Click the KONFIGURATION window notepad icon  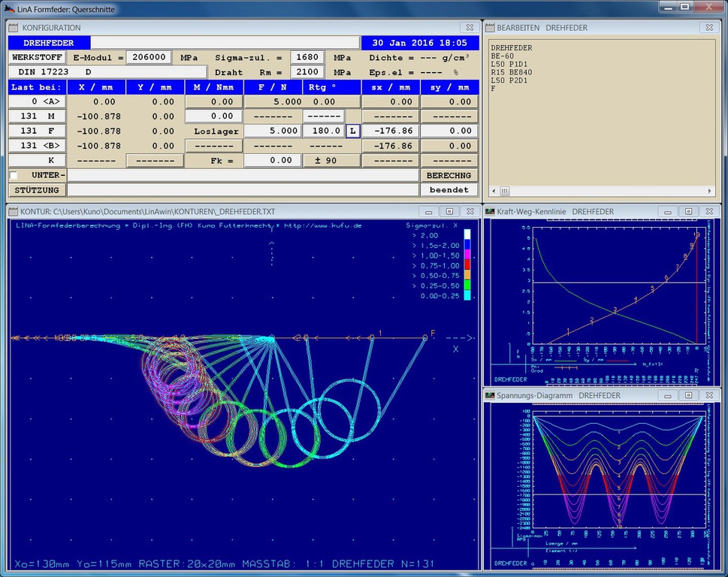(14, 28)
